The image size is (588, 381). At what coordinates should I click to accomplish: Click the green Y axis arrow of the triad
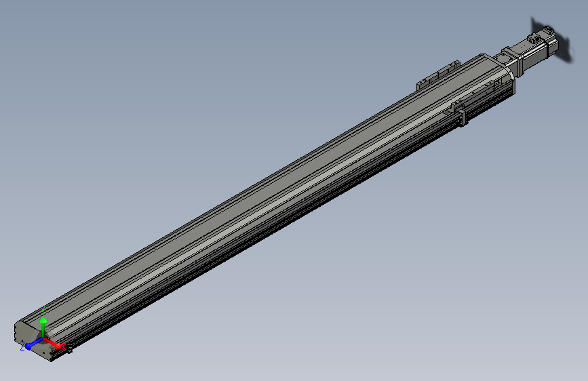[43, 326]
